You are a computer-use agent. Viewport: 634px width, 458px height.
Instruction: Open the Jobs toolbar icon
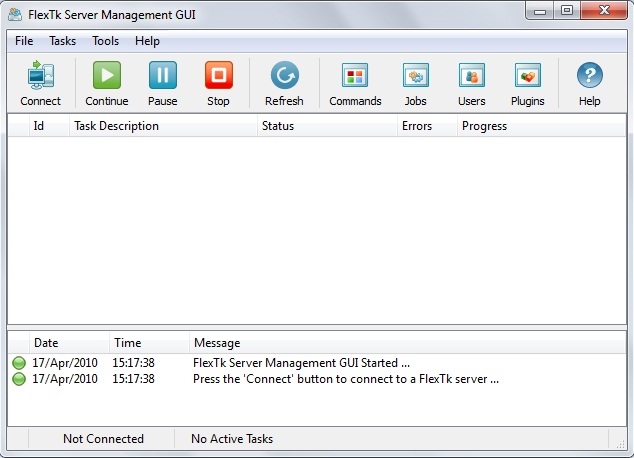click(416, 75)
